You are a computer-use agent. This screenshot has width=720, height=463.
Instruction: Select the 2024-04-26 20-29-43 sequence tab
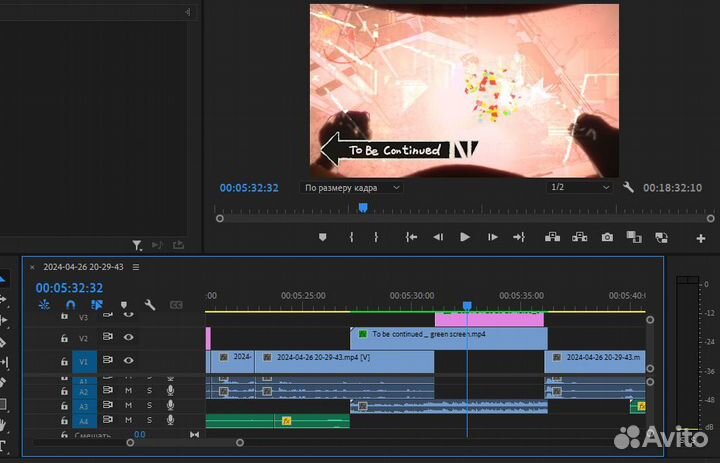coord(83,267)
